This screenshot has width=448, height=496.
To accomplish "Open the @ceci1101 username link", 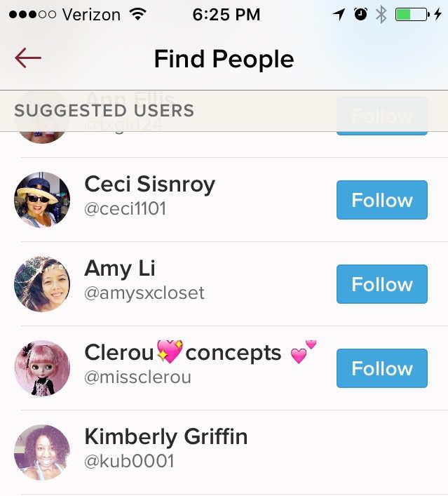I will [125, 209].
